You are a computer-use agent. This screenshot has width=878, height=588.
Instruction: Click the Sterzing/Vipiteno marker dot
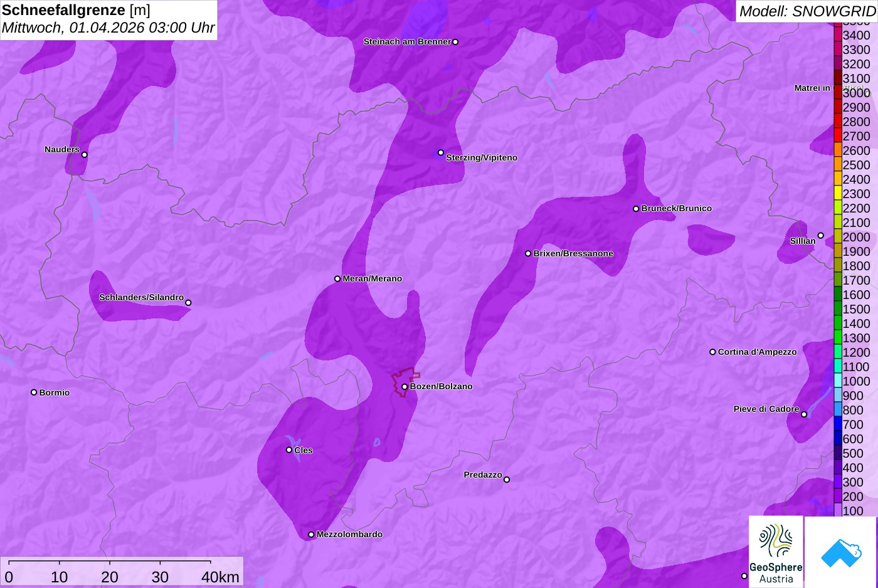coord(441,152)
